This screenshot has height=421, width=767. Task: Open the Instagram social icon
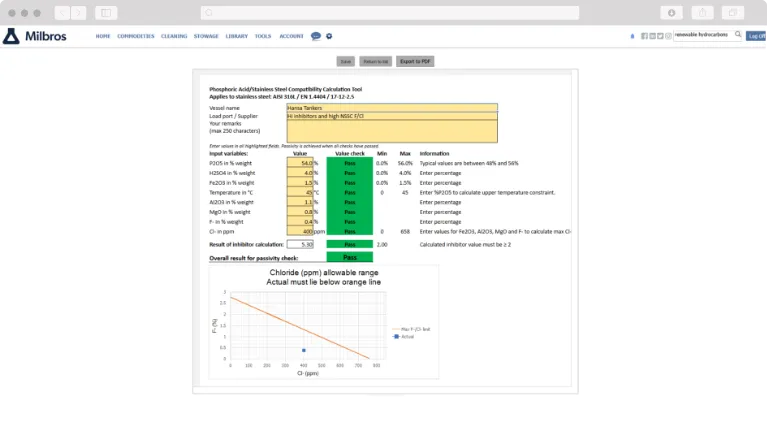point(668,36)
